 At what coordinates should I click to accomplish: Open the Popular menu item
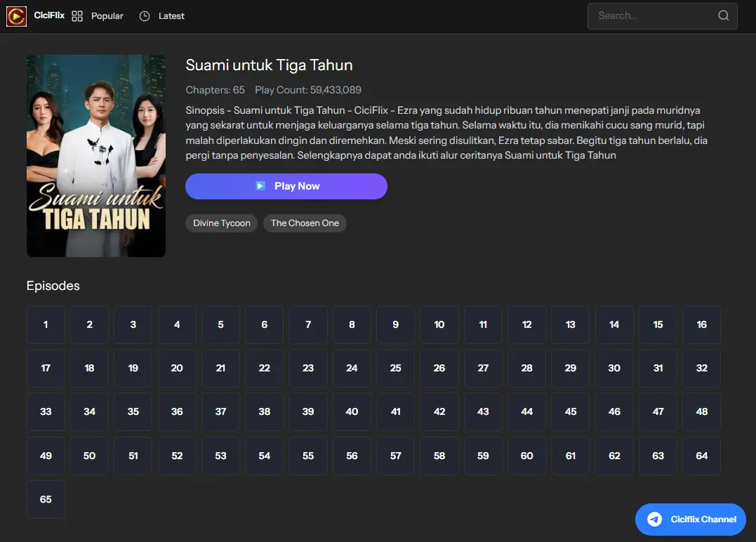107,15
